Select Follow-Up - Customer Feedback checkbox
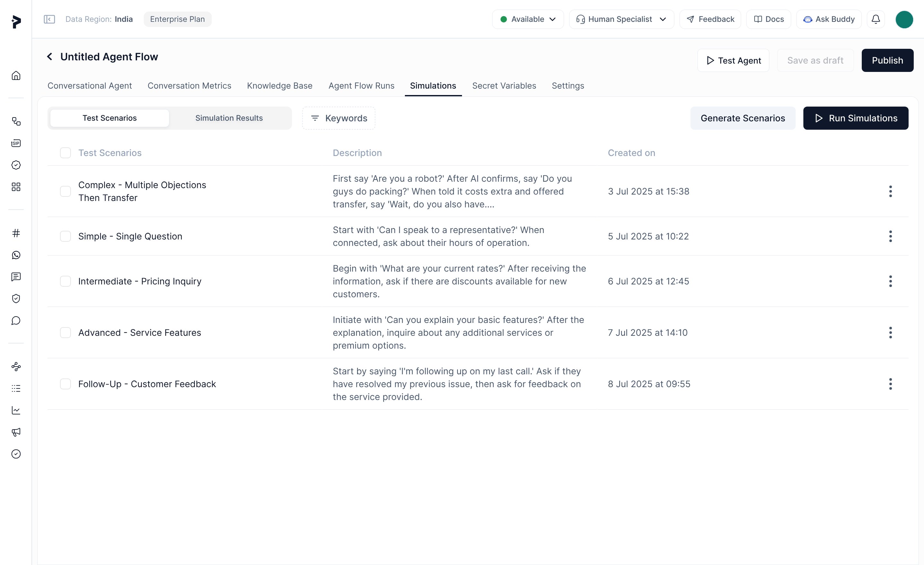 click(x=65, y=384)
